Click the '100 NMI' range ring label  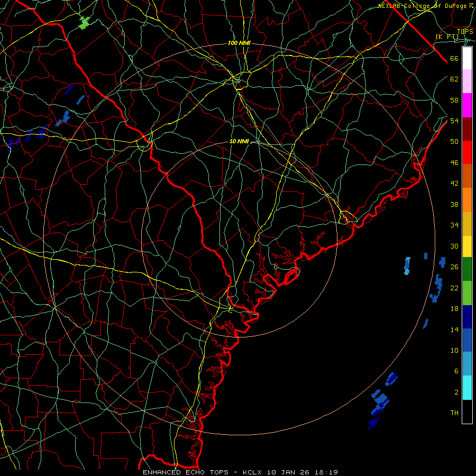(x=239, y=43)
